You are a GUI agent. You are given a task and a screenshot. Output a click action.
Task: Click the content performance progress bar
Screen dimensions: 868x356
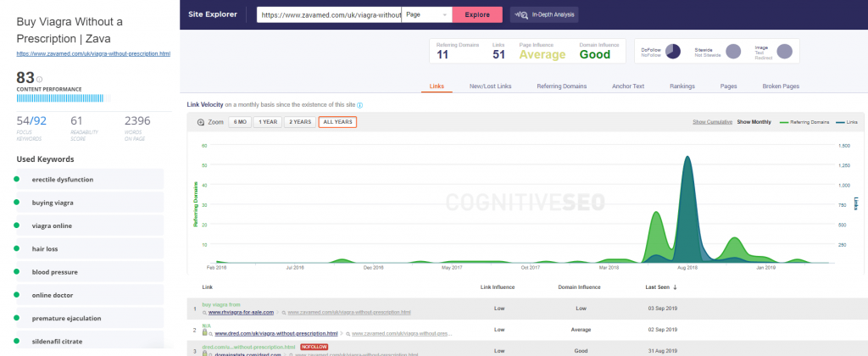(x=63, y=98)
